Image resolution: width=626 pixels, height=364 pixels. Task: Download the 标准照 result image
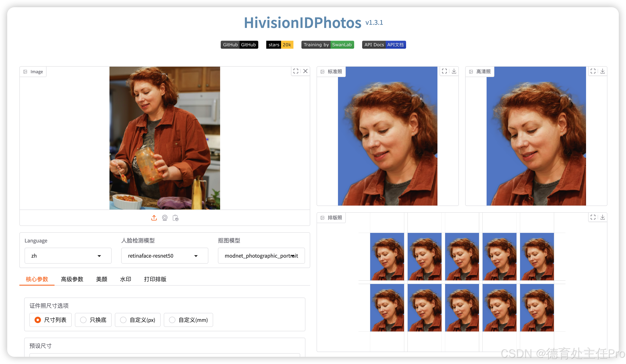coord(454,71)
